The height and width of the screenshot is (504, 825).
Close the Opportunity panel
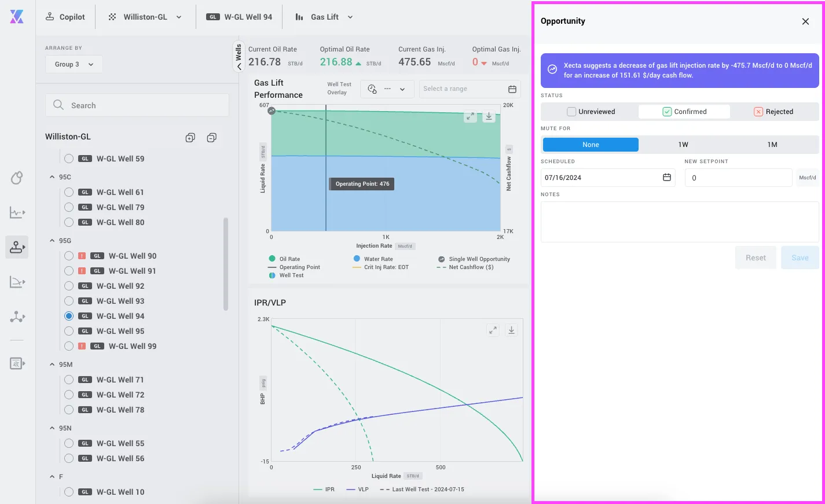[x=805, y=21]
